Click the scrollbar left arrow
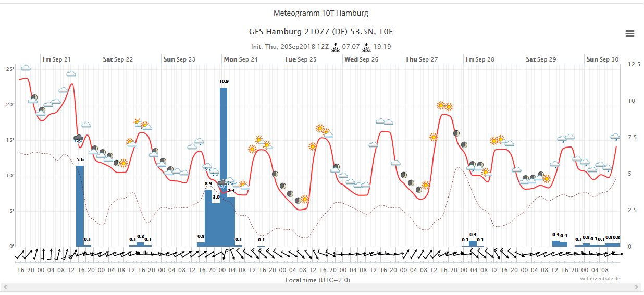Viewport: 644px width, 295px height. point(5,287)
